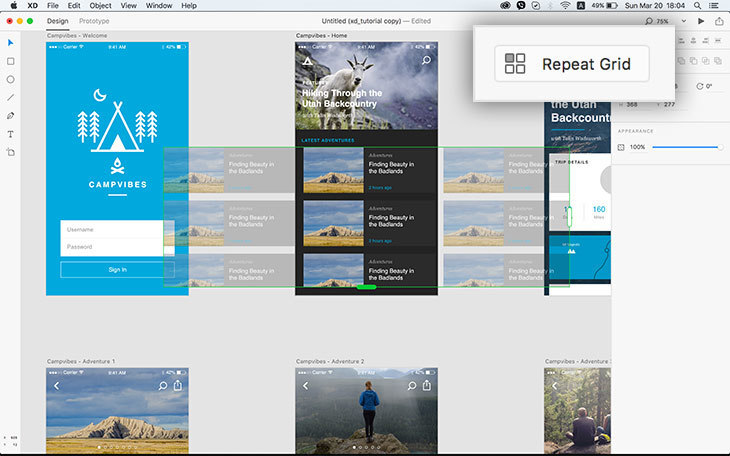Image resolution: width=730 pixels, height=456 pixels.
Task: Click the search icon on Home artboard
Action: pyautogui.click(x=426, y=61)
